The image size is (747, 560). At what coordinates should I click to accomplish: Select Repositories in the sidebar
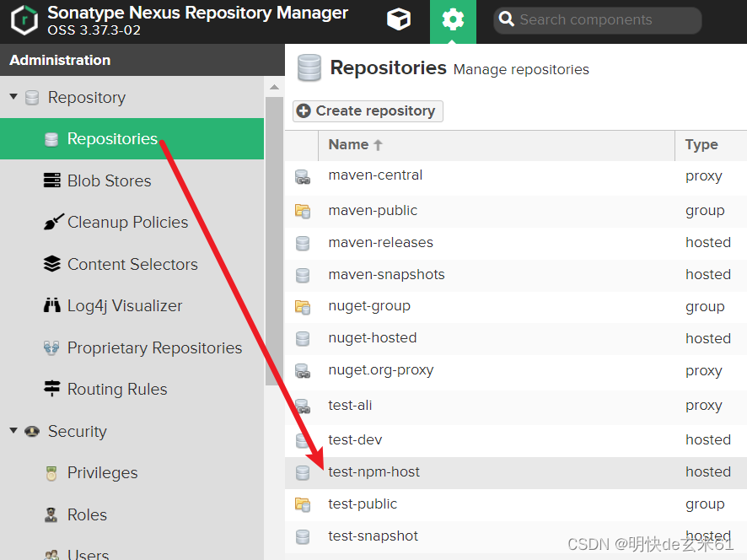click(132, 138)
